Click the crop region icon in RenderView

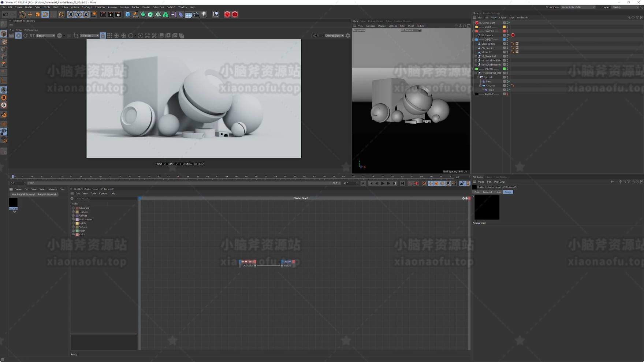(76, 36)
